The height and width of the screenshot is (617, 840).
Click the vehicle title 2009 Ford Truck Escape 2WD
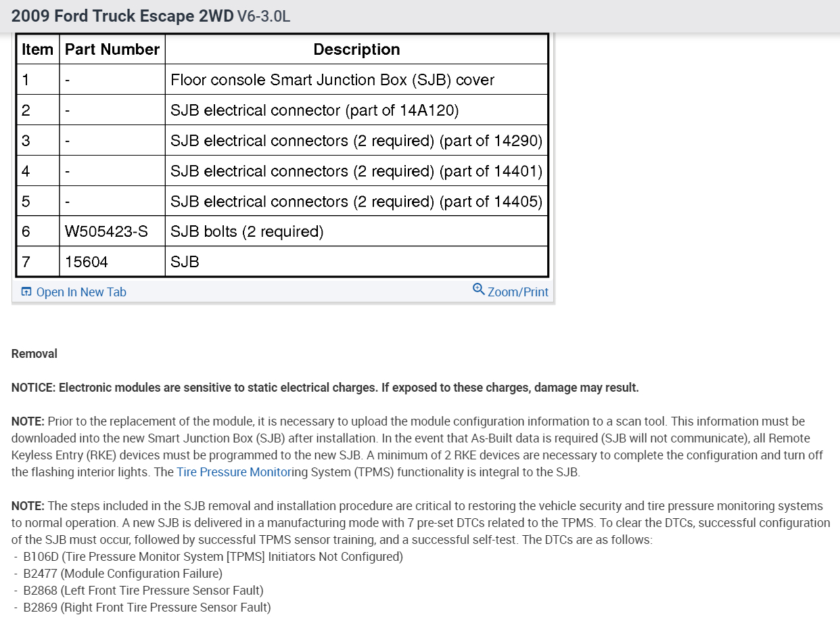[122, 16]
